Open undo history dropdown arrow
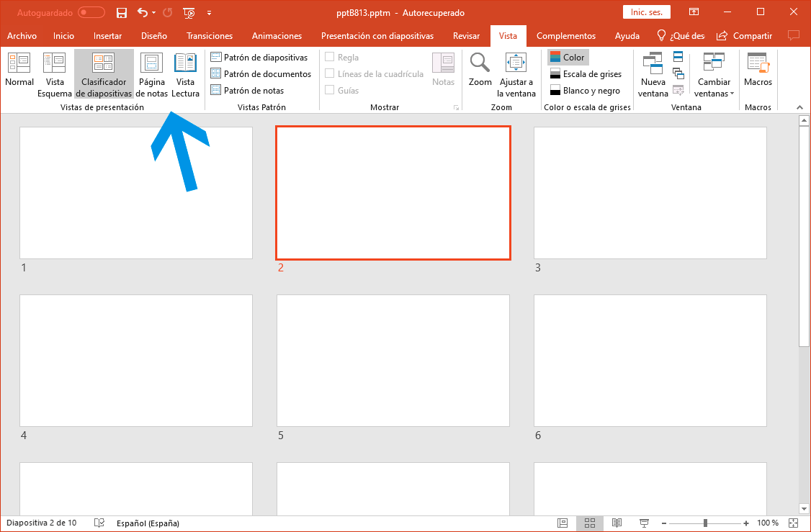Viewport: 811px width, 532px height. point(153,13)
